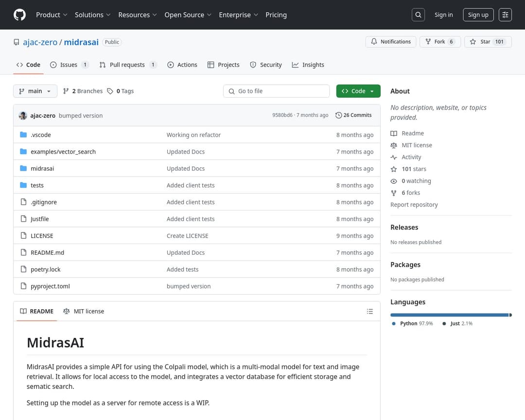Open the green Code dropdown button
Image resolution: width=525 pixels, height=420 pixels.
(358, 91)
